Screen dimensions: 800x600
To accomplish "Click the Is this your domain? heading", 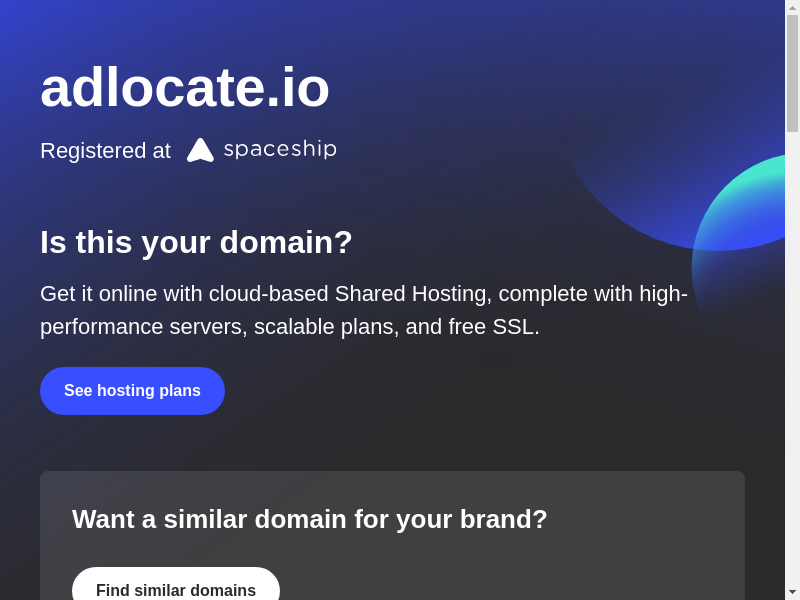I will point(196,242).
